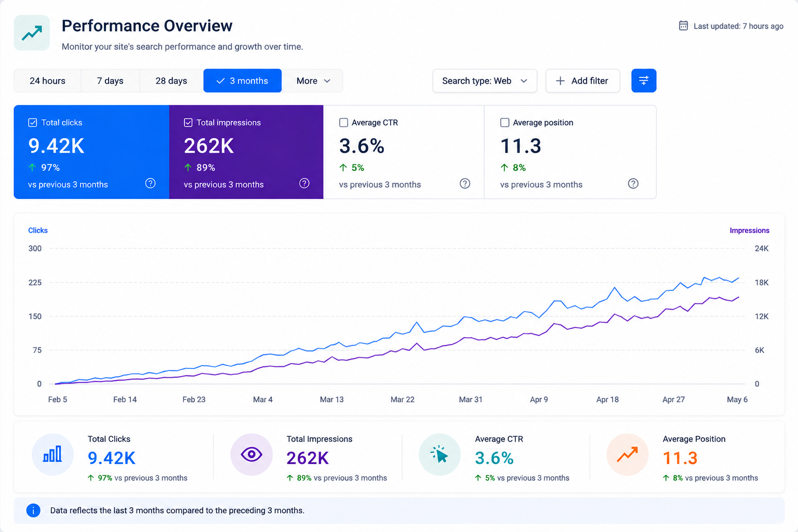The image size is (798, 532).
Task: Click the Impressions axis legend label
Action: (749, 230)
